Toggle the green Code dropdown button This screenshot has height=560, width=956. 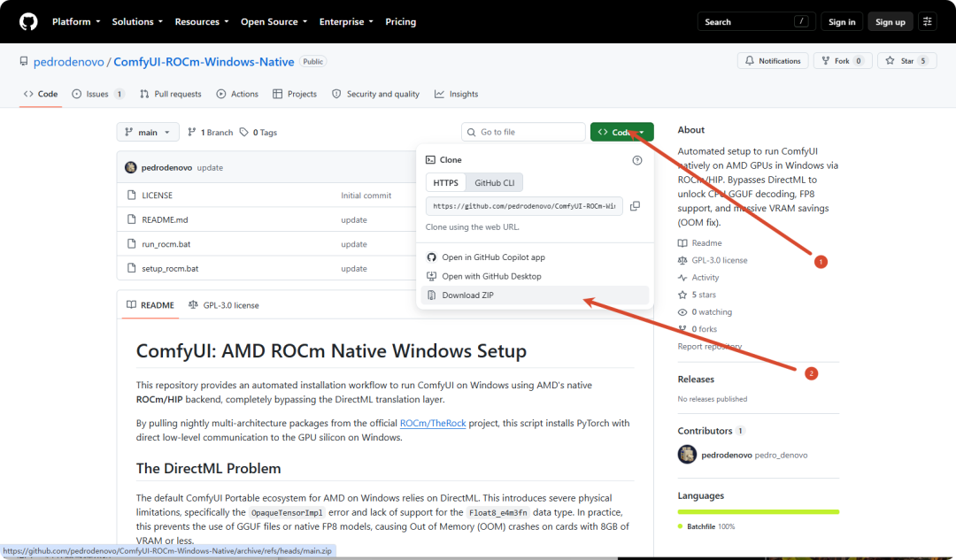[621, 132]
